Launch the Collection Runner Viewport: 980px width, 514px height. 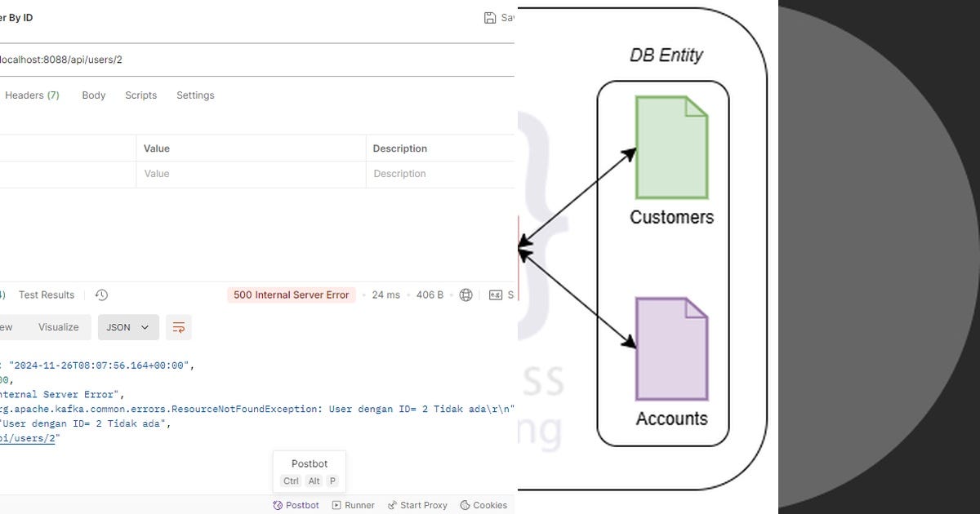coord(353,505)
